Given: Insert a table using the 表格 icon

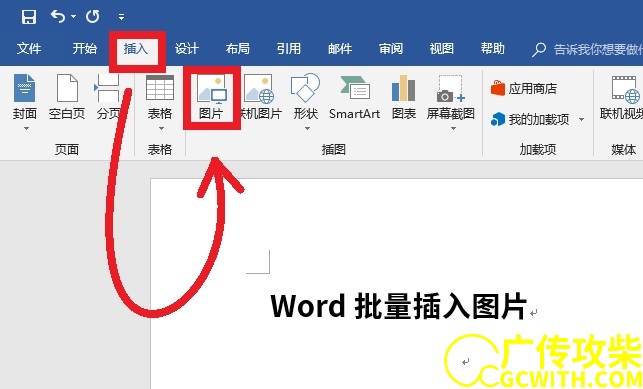Looking at the screenshot, I should [x=160, y=97].
